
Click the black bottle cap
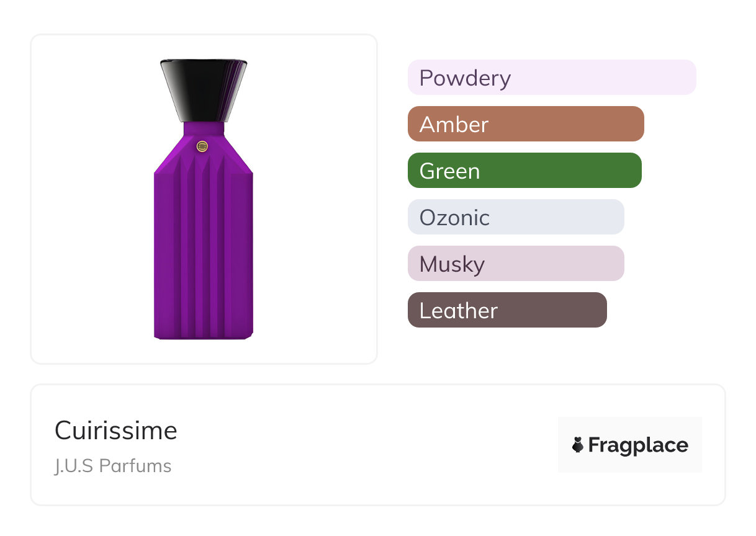coord(204,91)
